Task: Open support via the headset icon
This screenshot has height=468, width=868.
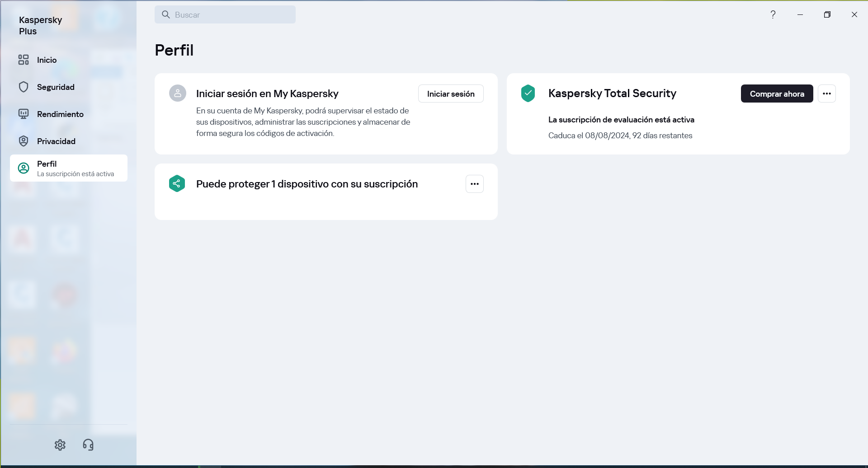Action: pyautogui.click(x=88, y=445)
